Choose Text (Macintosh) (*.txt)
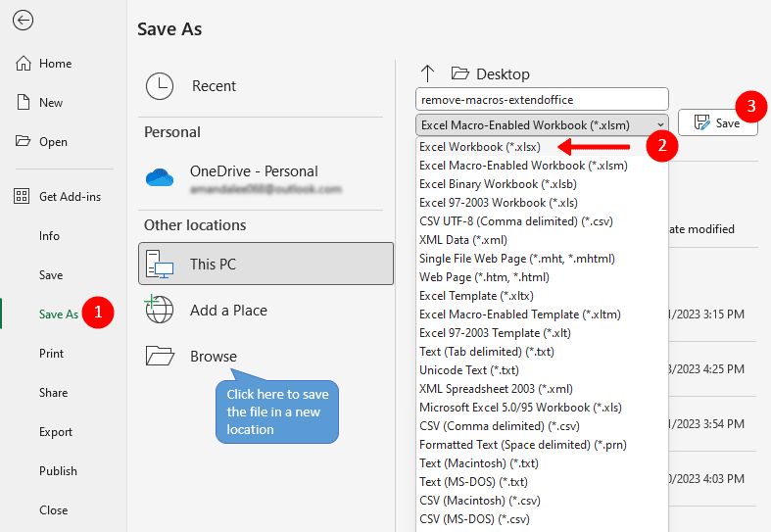This screenshot has width=771, height=532. point(542,463)
